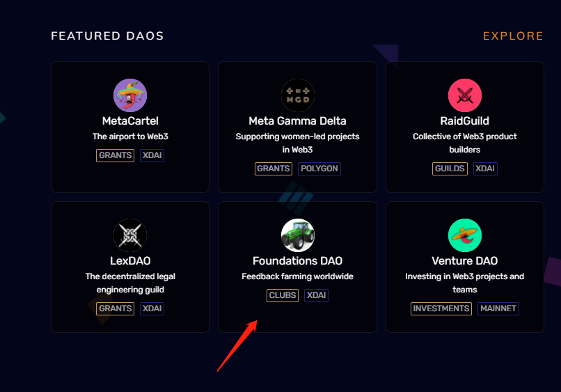Click the MetaCartel sombrero avatar icon
Image resolution: width=561 pixels, height=392 pixels.
tap(130, 95)
